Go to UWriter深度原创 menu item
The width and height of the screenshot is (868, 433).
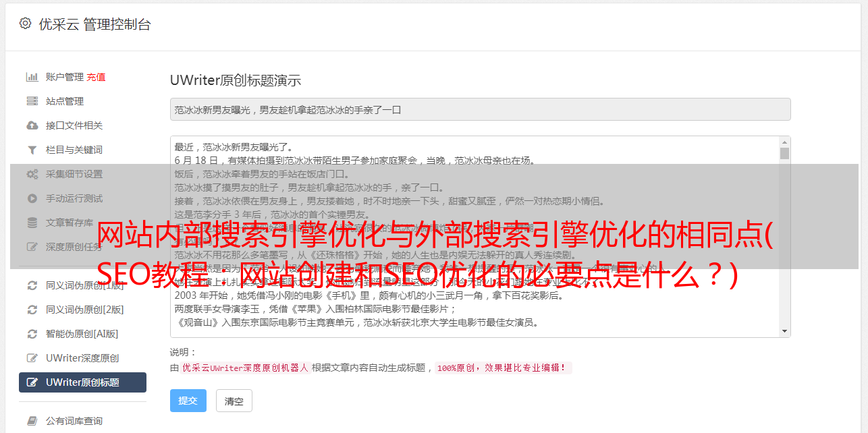pyautogui.click(x=82, y=358)
